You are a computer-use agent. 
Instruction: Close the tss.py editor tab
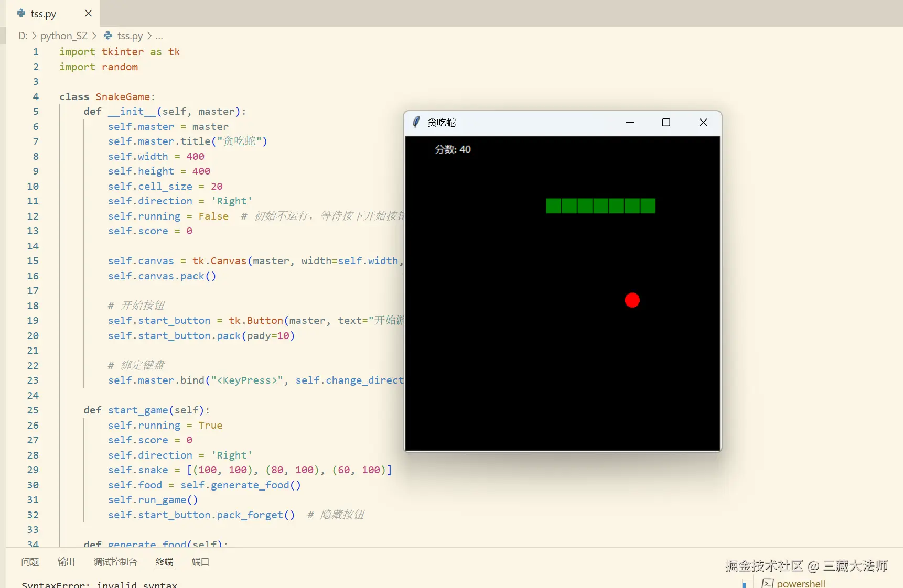click(88, 13)
